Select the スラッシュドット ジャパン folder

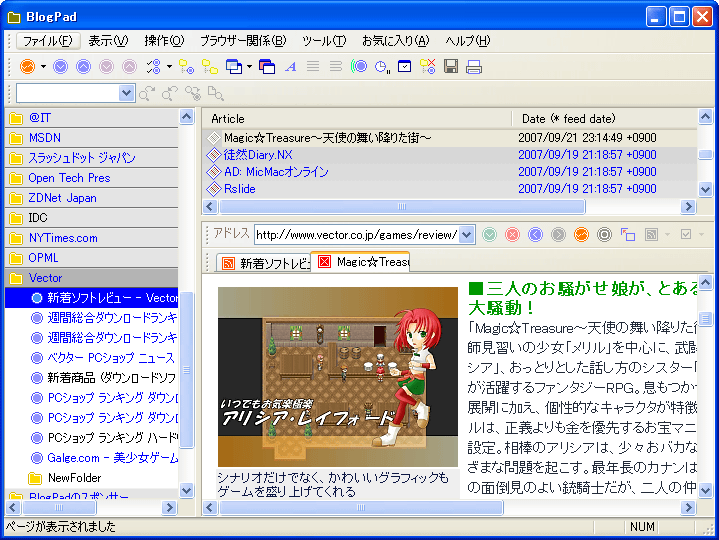92,158
